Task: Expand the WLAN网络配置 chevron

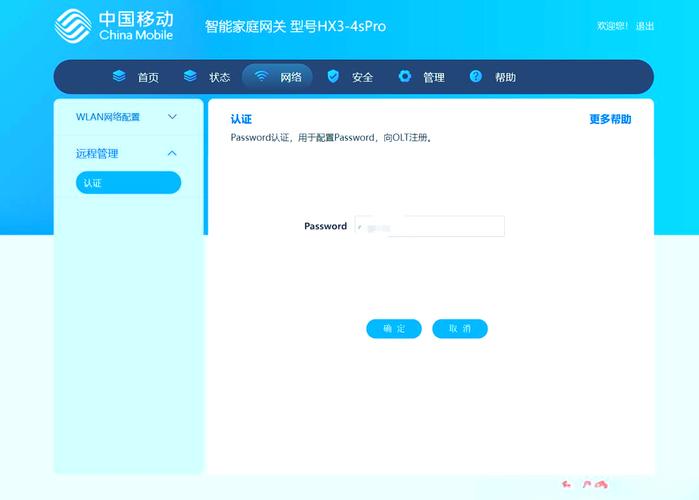Action: tap(172, 117)
